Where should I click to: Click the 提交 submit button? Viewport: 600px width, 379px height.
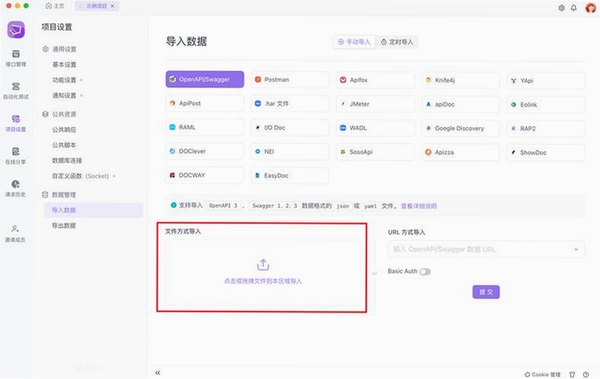[486, 292]
